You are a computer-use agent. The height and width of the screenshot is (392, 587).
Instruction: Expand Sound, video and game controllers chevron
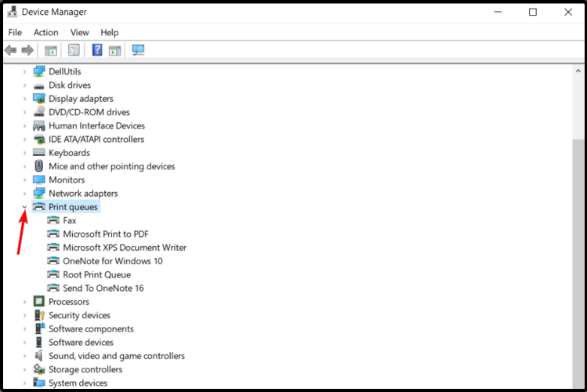(25, 356)
